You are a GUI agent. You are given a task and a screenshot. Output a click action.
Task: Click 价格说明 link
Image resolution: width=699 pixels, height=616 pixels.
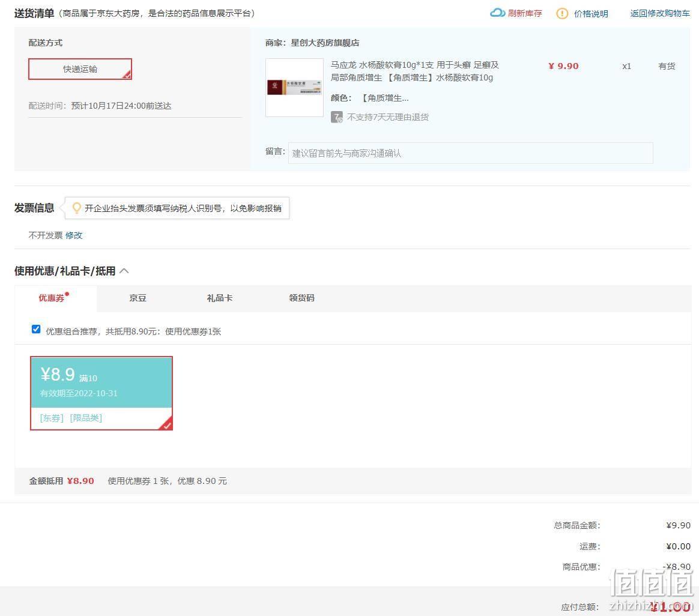pyautogui.click(x=591, y=14)
